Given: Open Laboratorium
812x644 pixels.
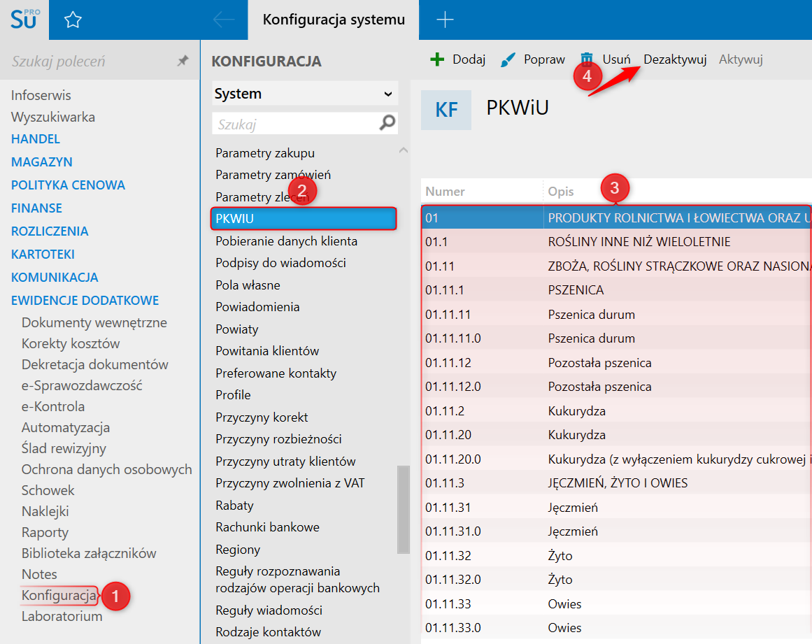Looking at the screenshot, I should (62, 617).
